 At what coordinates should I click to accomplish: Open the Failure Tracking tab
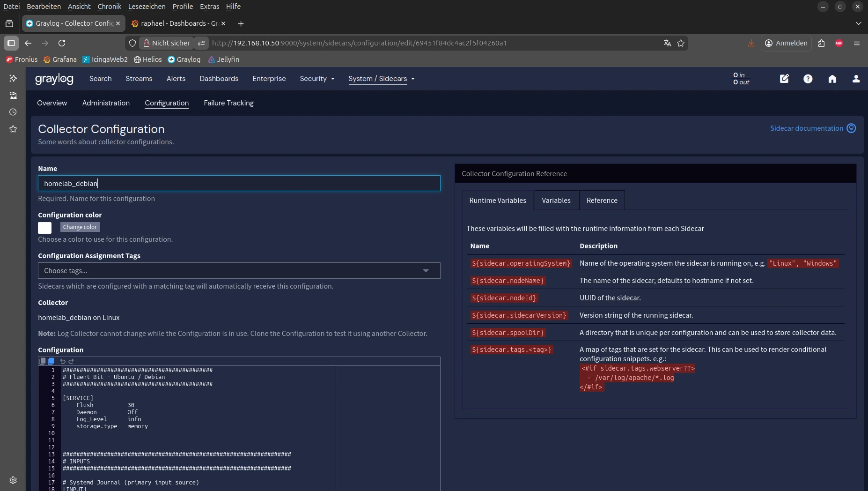pos(228,103)
